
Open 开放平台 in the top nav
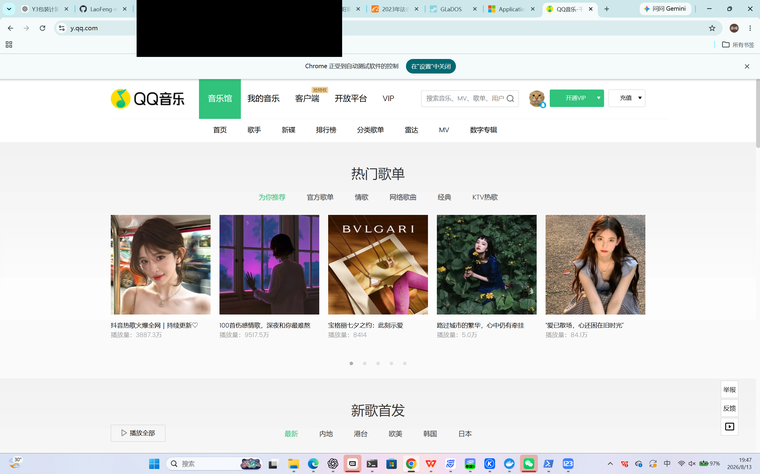350,98
